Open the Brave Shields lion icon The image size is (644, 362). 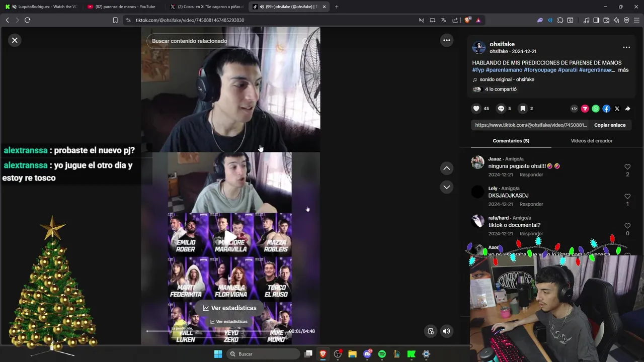click(x=467, y=20)
